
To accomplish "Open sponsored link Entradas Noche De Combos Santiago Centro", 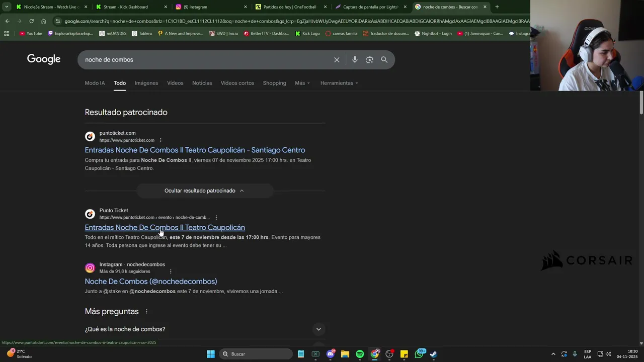I will coord(195,150).
